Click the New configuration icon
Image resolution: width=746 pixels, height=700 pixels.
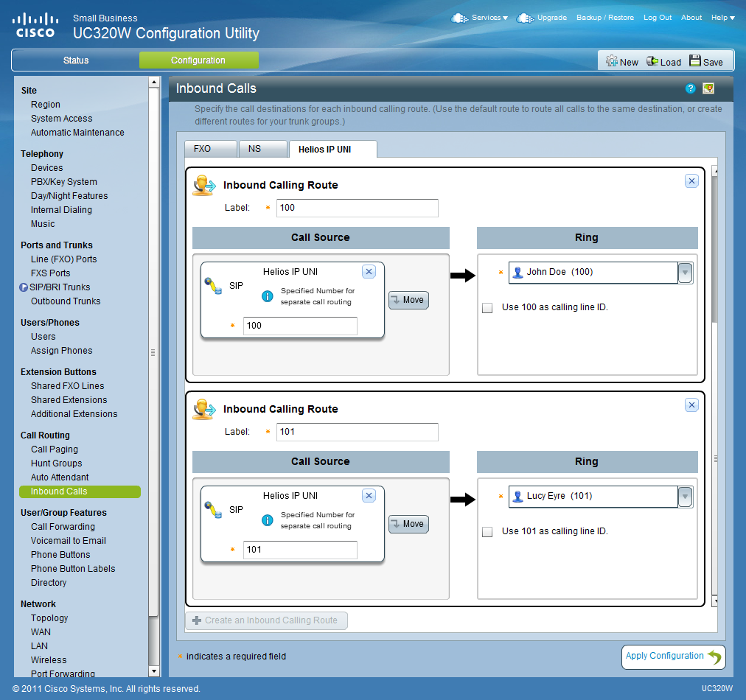click(x=611, y=61)
